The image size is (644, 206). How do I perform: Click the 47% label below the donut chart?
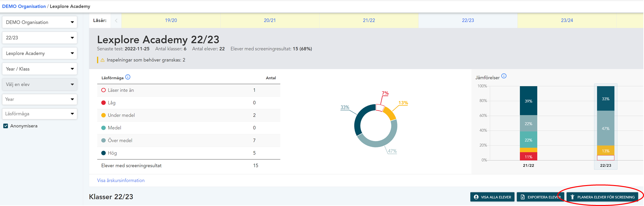coord(392,151)
